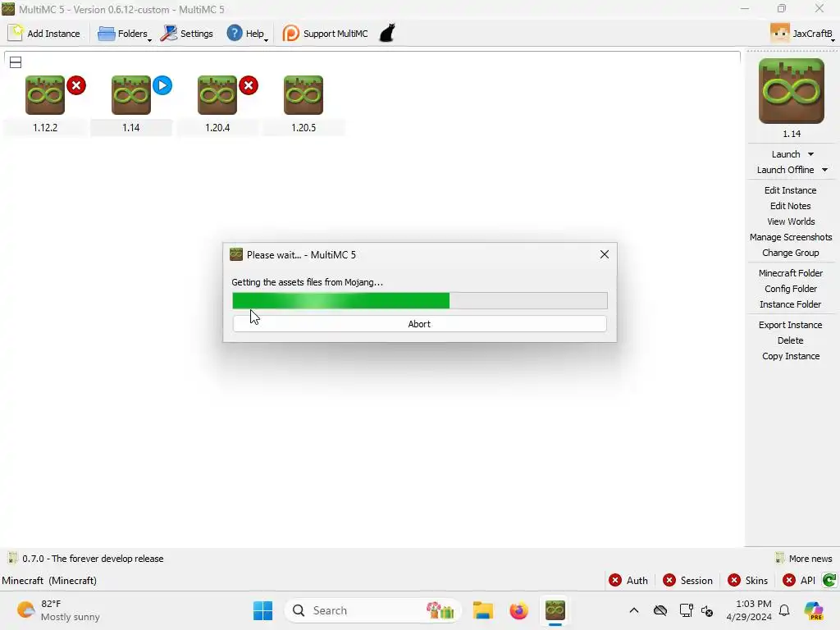The image size is (840, 630).
Task: Click More news button
Action: pyautogui.click(x=804, y=558)
